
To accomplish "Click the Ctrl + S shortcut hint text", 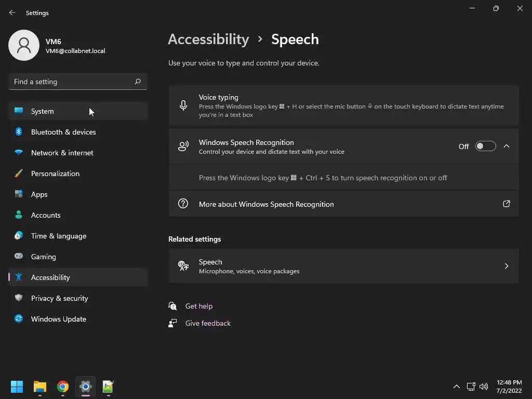I will [x=323, y=178].
